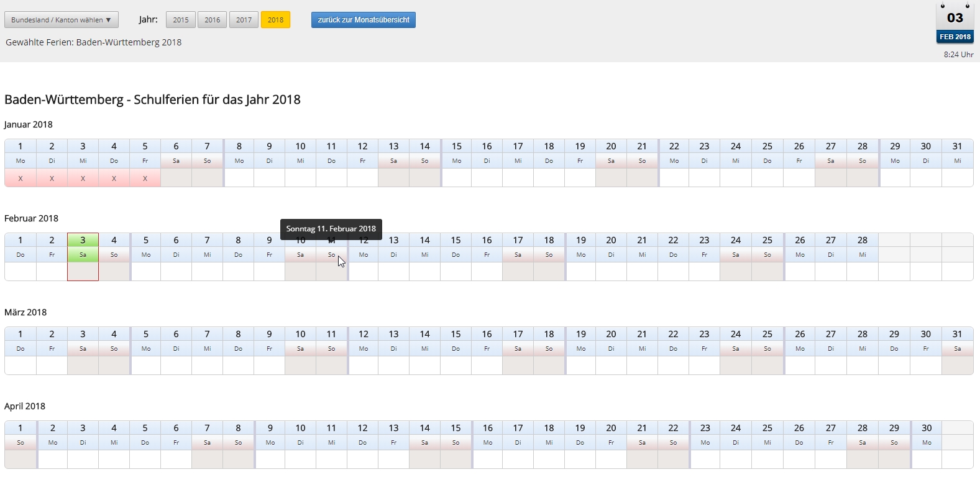Select day 14 in Februar 2018
This screenshot has height=482, width=980.
click(424, 240)
